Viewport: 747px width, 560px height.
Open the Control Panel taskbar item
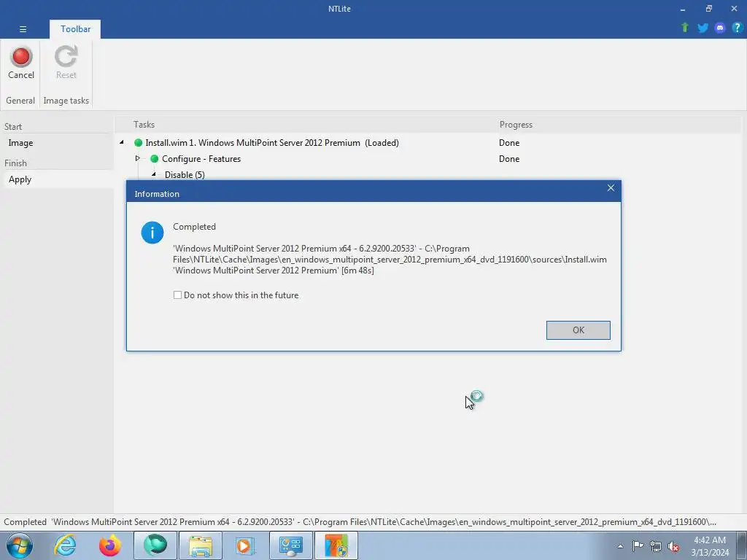pyautogui.click(x=291, y=545)
